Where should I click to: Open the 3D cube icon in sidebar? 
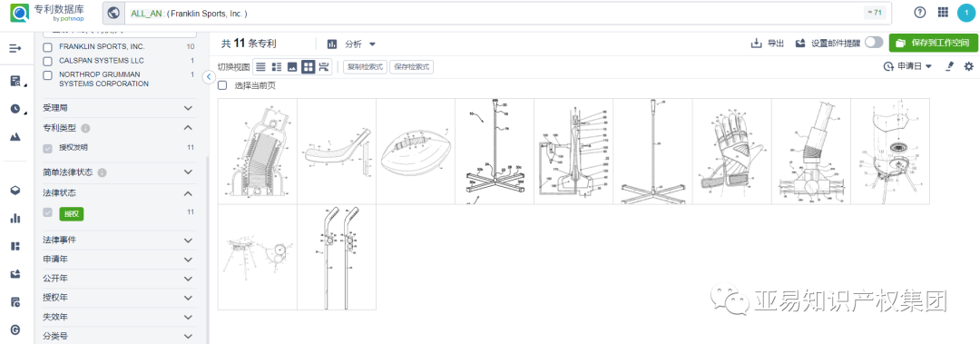click(x=15, y=191)
